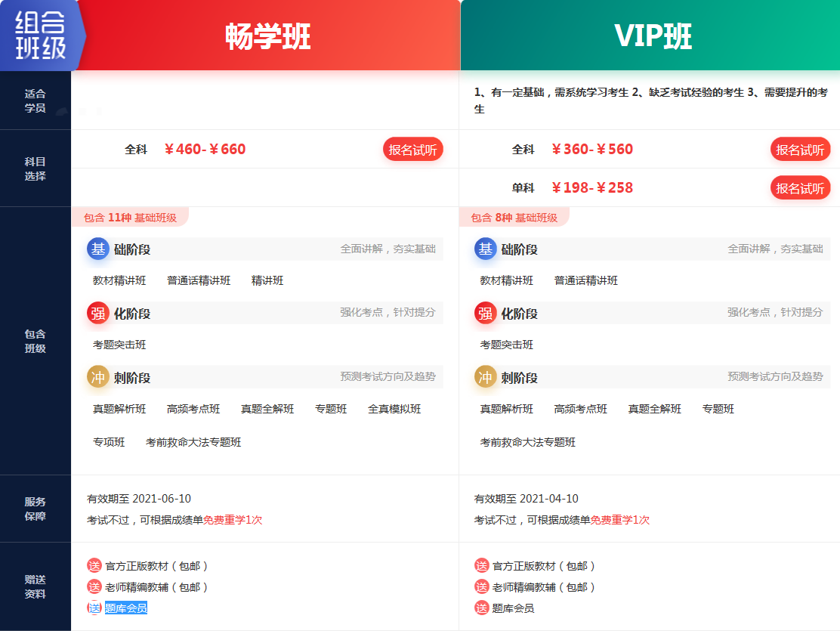Open 专项班 in 畅学班 column
The height and width of the screenshot is (631, 840).
(109, 442)
